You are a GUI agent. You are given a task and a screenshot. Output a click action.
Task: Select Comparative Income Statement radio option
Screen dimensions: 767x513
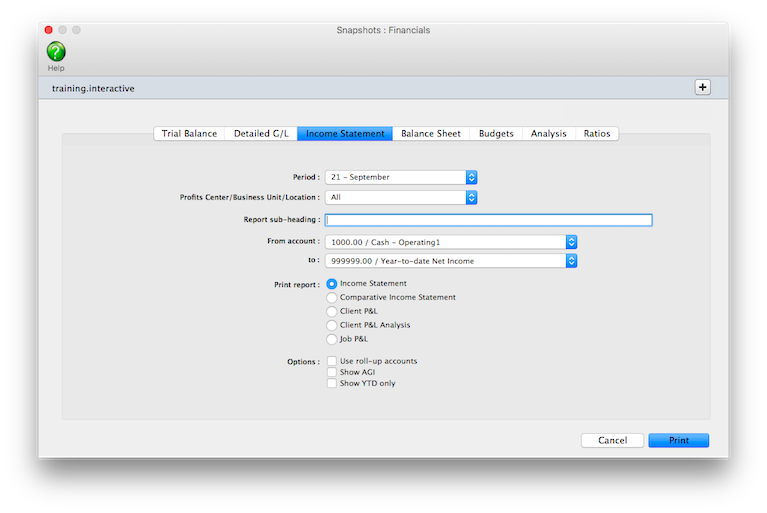coord(333,297)
